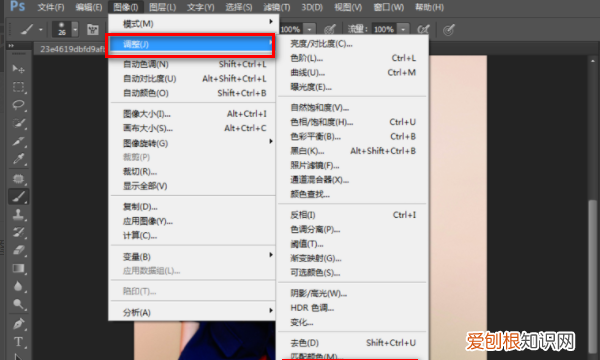The height and width of the screenshot is (360, 600).
Task: Select 色相/饱和度(H)... in submenu
Action: [x=352, y=122]
